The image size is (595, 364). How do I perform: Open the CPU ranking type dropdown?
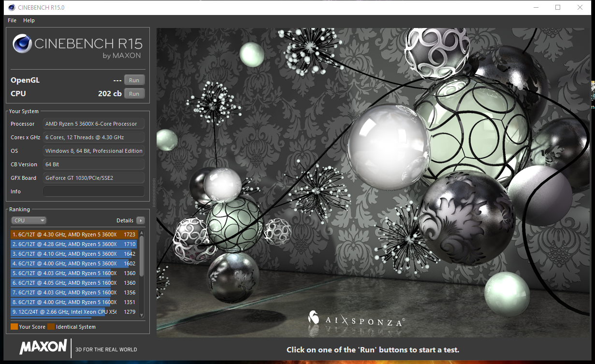(x=29, y=220)
